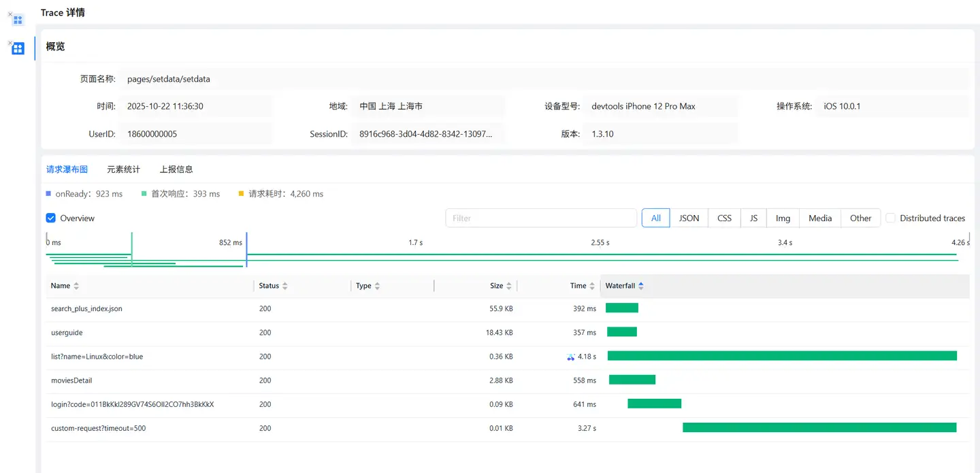The image size is (980, 473).
Task: Sort table by Name column arrows
Action: (x=76, y=286)
